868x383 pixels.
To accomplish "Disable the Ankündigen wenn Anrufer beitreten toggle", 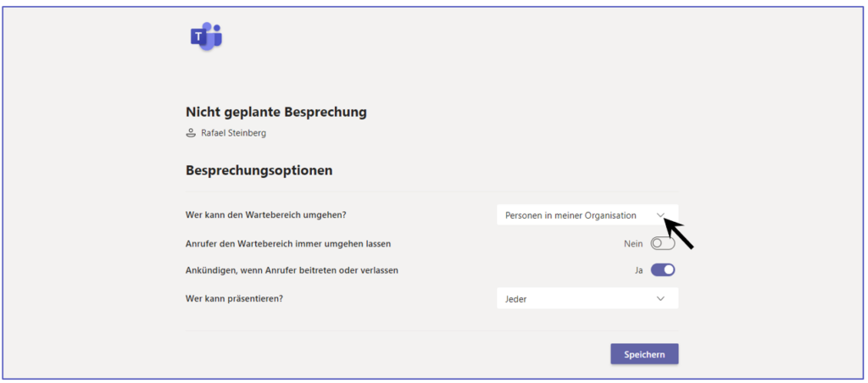I will tap(663, 270).
